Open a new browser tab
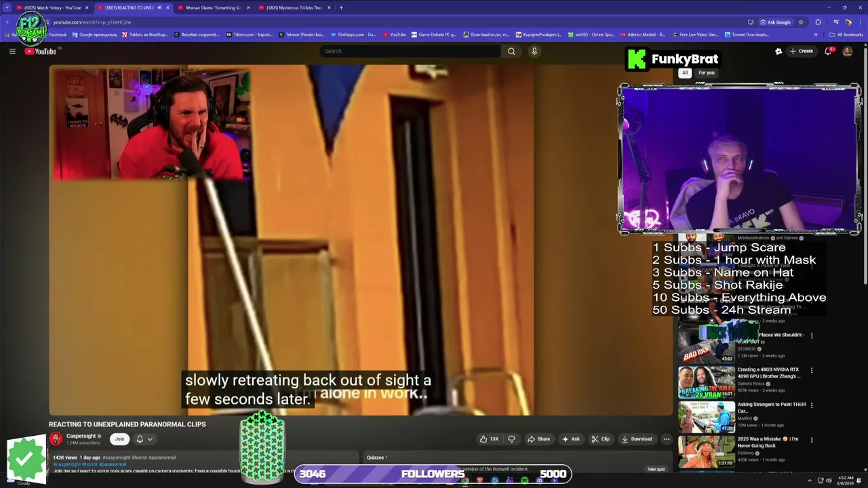 point(341,7)
